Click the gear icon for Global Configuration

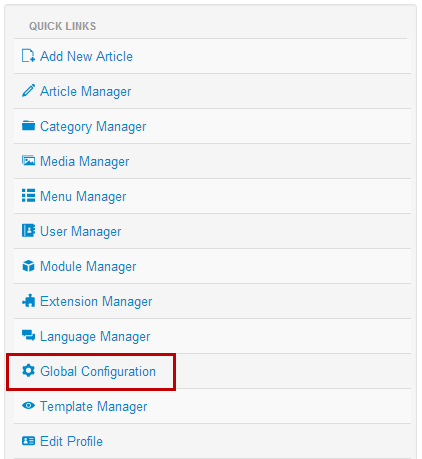[x=28, y=371]
